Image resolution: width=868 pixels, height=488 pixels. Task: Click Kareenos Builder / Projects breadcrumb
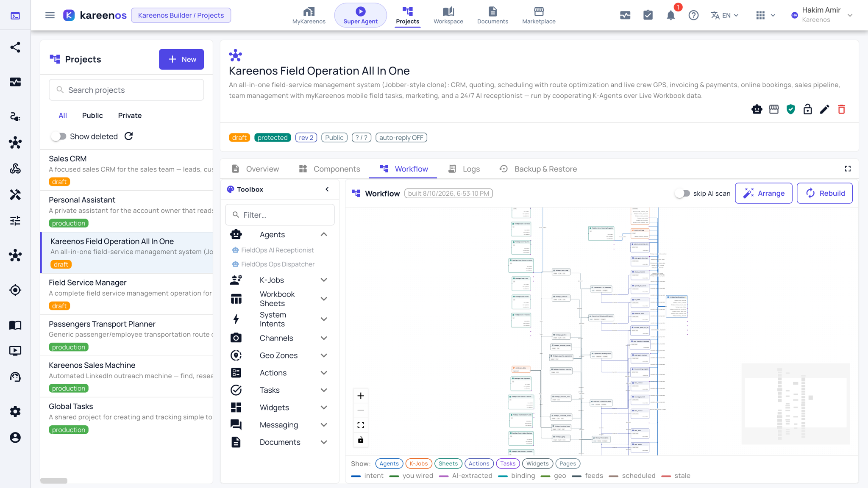181,15
